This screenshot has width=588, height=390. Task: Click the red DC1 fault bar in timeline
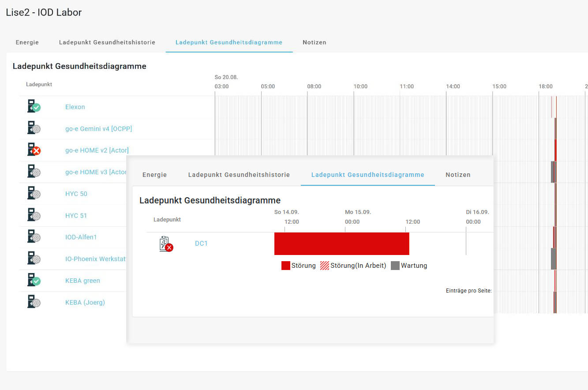(341, 244)
